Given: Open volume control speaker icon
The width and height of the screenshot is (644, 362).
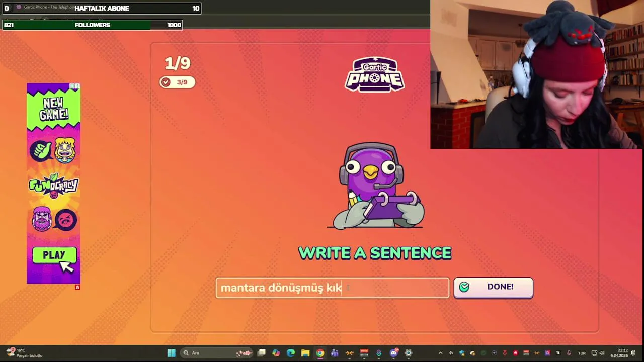Looking at the screenshot, I should click(x=602, y=353).
